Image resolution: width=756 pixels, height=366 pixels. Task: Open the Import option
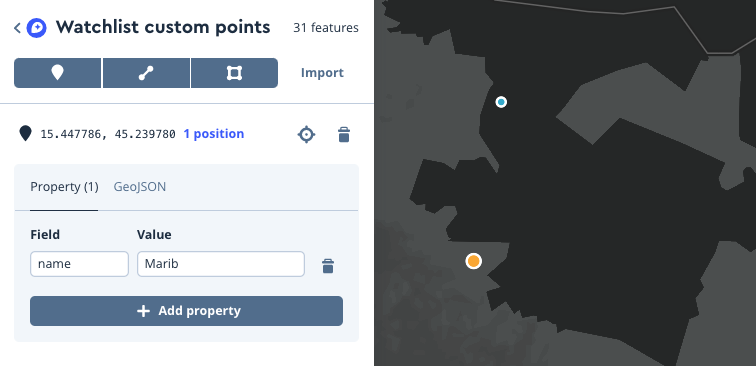coord(322,73)
